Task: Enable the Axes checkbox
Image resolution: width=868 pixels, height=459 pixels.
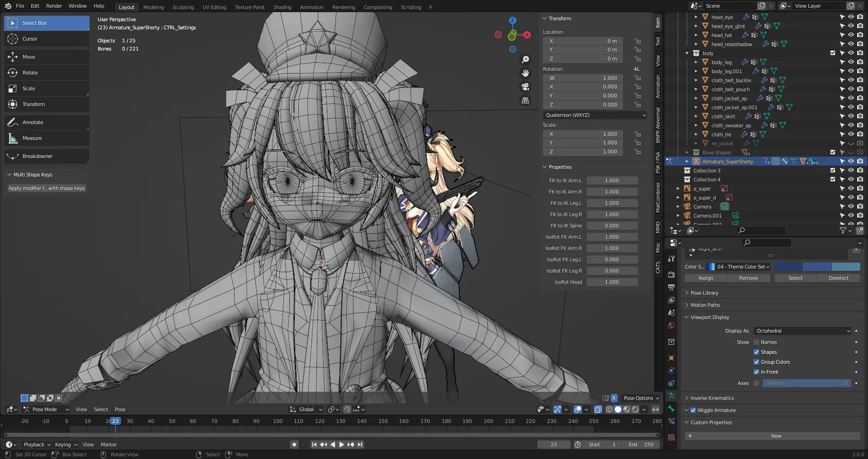Action: [756, 383]
